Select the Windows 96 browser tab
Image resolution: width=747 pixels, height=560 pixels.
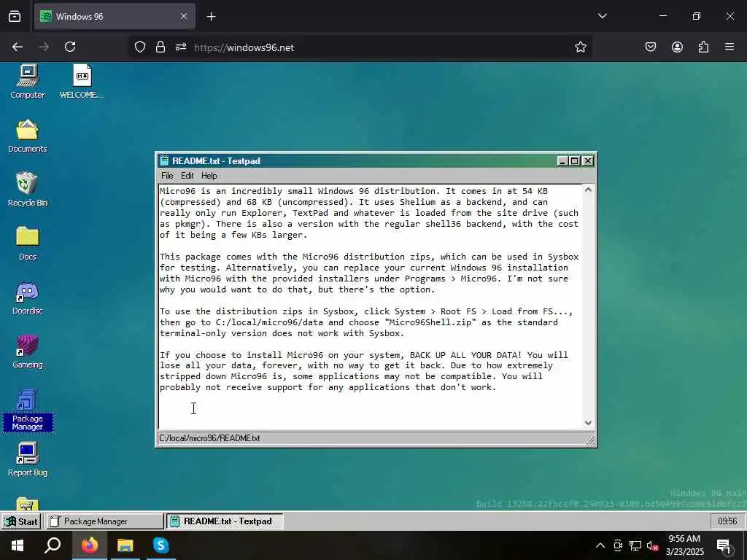[115, 17]
